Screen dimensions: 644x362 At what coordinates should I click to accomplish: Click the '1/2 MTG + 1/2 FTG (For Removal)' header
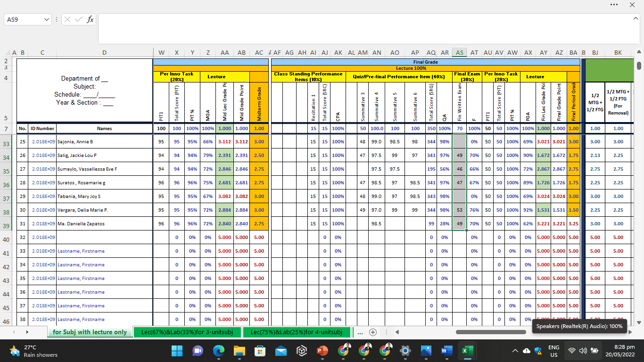click(x=618, y=102)
